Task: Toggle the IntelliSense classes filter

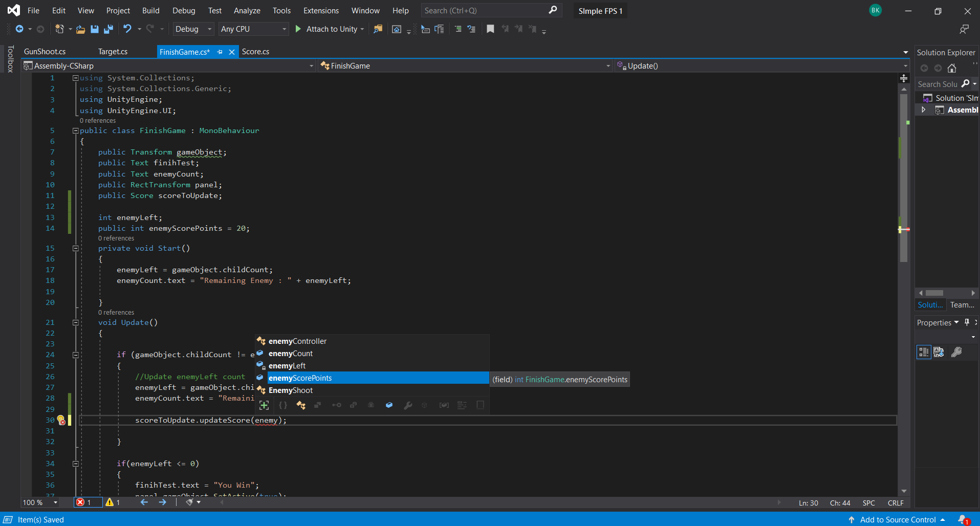Action: (x=301, y=405)
